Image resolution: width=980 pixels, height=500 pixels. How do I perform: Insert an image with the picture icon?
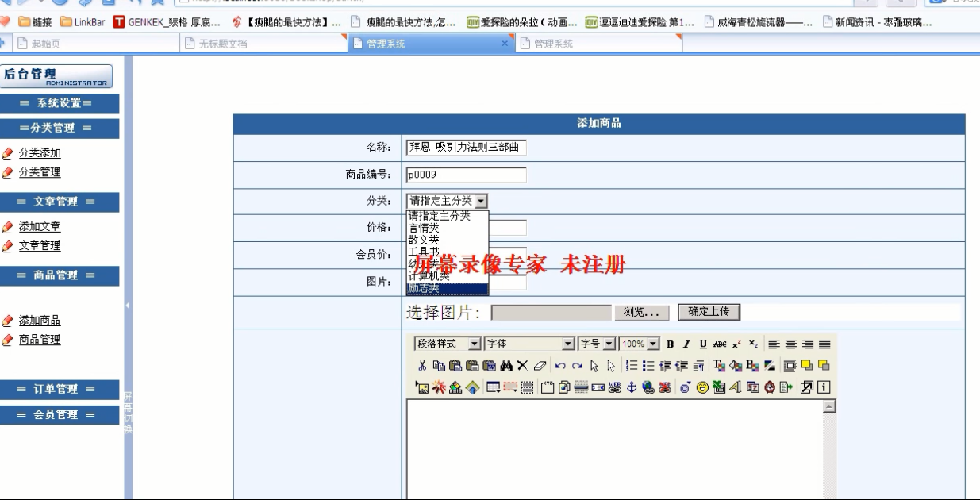click(421, 387)
